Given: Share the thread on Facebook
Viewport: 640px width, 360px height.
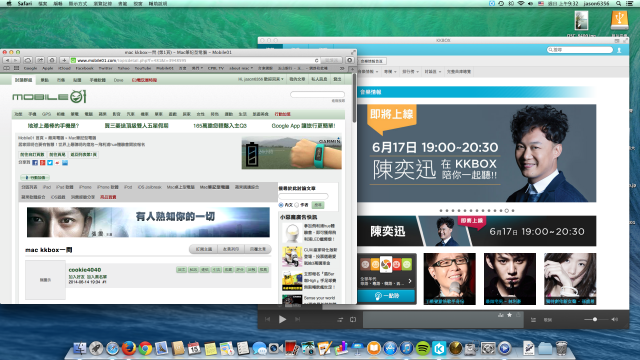Looking at the screenshot, I should tap(35, 162).
